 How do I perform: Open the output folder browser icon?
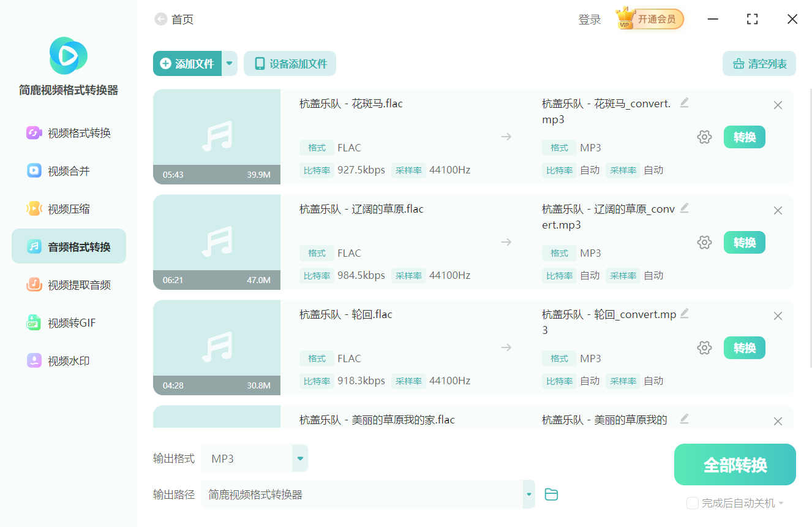[x=551, y=494]
